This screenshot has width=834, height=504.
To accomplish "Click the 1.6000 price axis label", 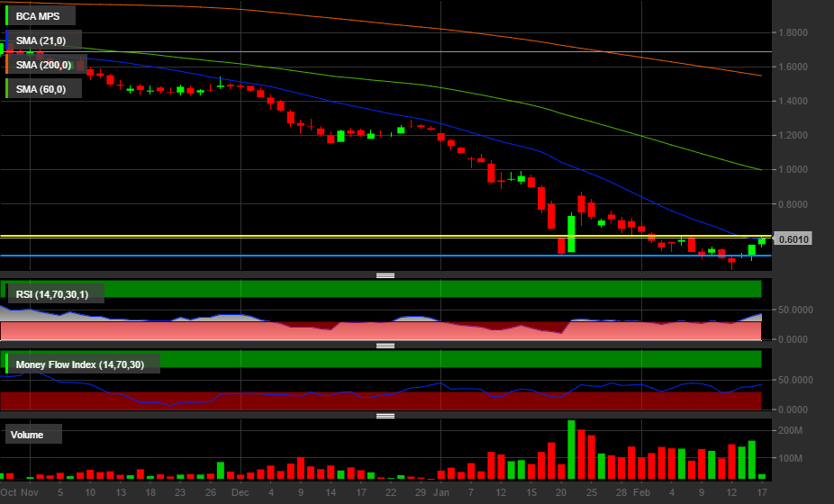I will (x=793, y=67).
